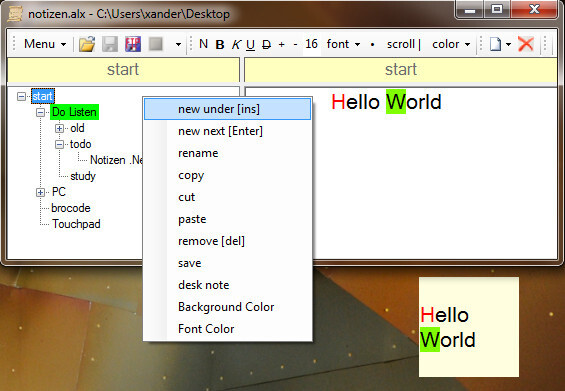Click the yellow desk note on desktop

(x=469, y=327)
